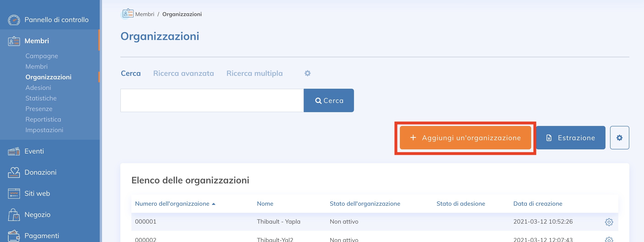Click the Membri ID badge icon in sidebar
This screenshot has height=242, width=644.
[14, 41]
